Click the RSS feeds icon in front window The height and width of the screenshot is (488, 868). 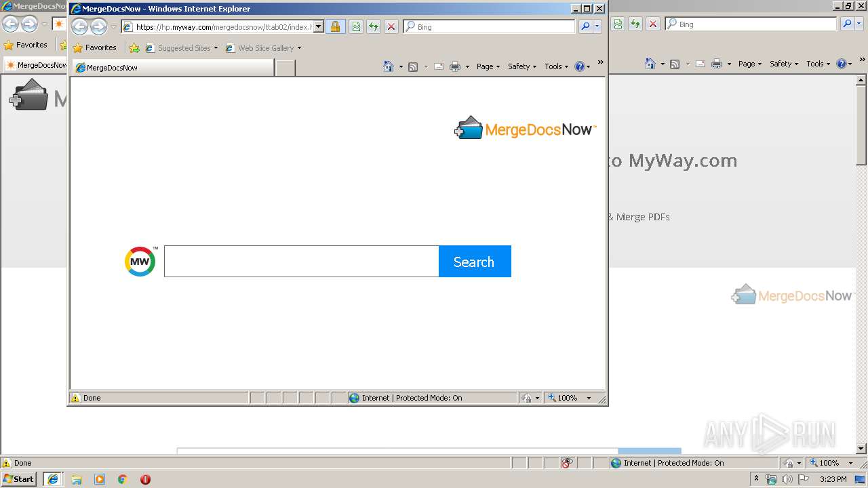click(x=412, y=66)
